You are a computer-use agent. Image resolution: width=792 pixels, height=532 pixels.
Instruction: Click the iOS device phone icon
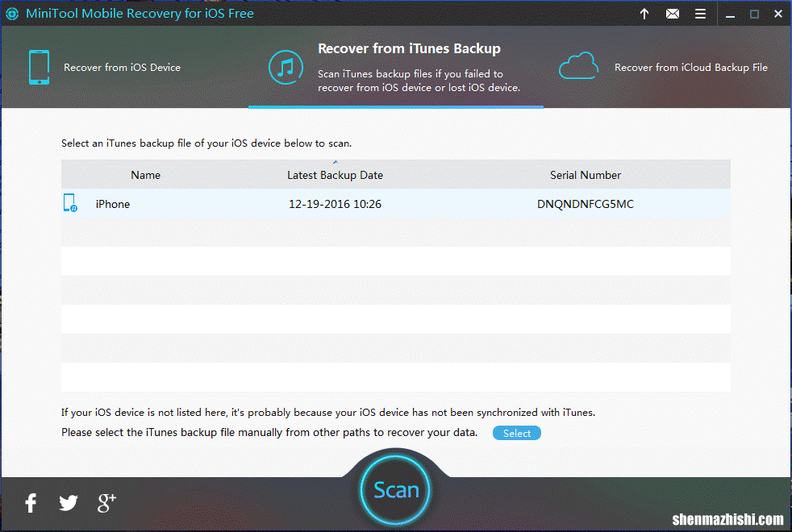click(39, 67)
